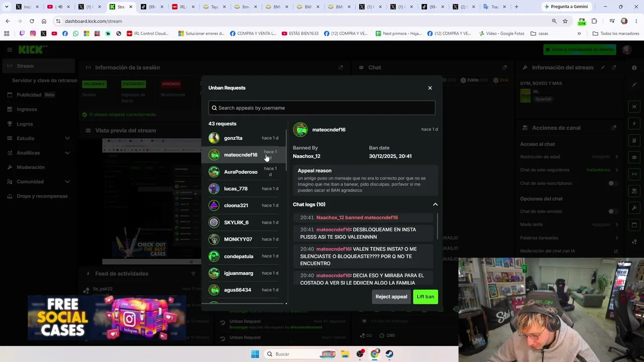Open Servidor y clave de retransmisión
This screenshot has height=362, width=644.
[x=44, y=80]
